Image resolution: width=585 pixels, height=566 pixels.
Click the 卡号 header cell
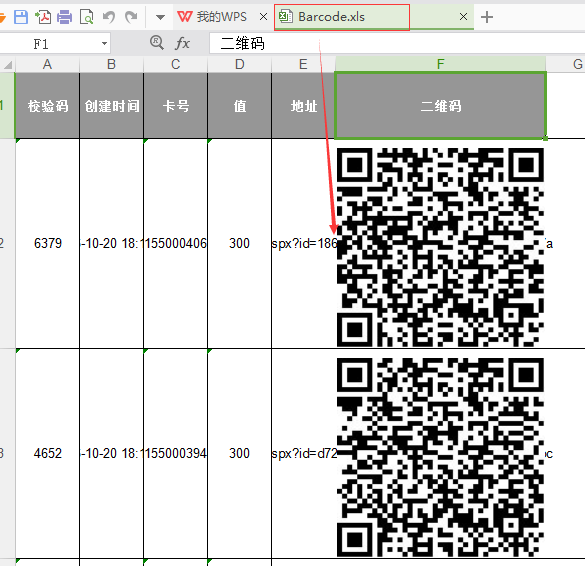[175, 106]
